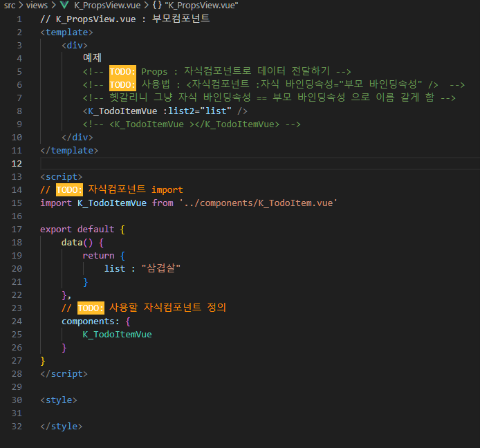
Task: Click the curly braces symbol breadcrumb icon
Action: (x=157, y=6)
